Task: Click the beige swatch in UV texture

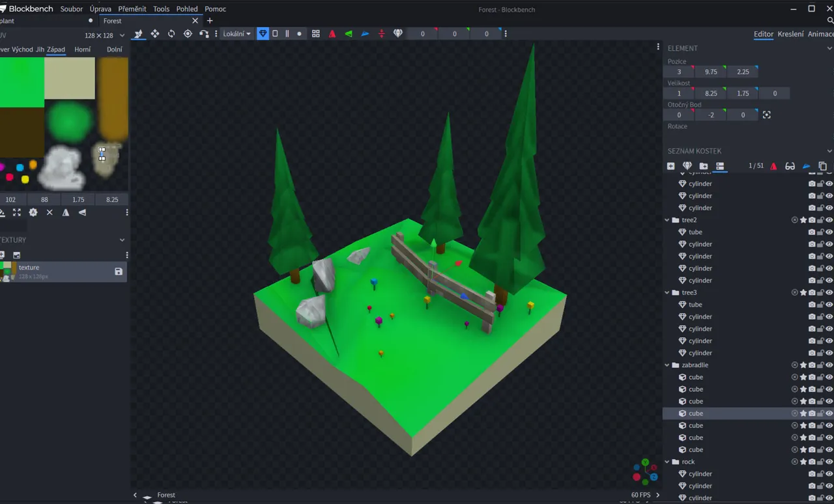Action: click(70, 78)
